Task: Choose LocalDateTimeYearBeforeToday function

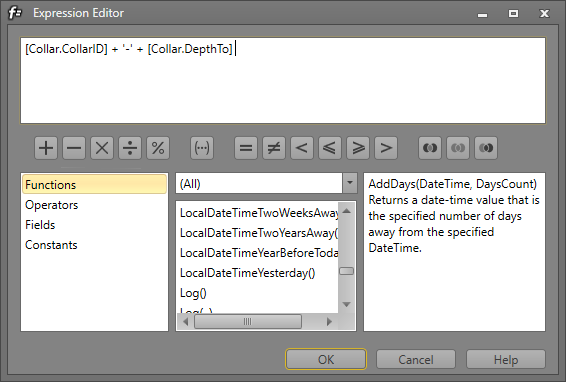Action: pos(259,253)
